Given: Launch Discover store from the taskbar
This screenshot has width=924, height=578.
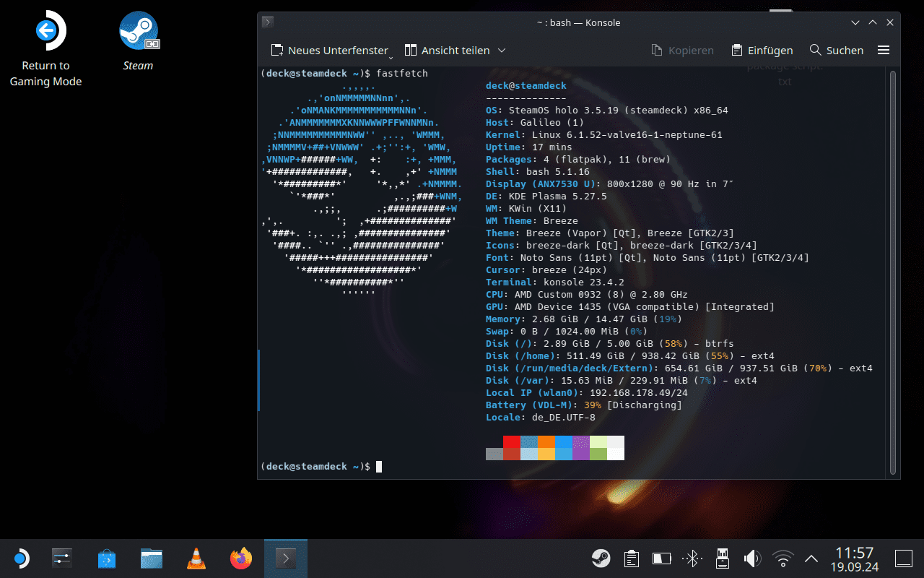Looking at the screenshot, I should click(106, 558).
